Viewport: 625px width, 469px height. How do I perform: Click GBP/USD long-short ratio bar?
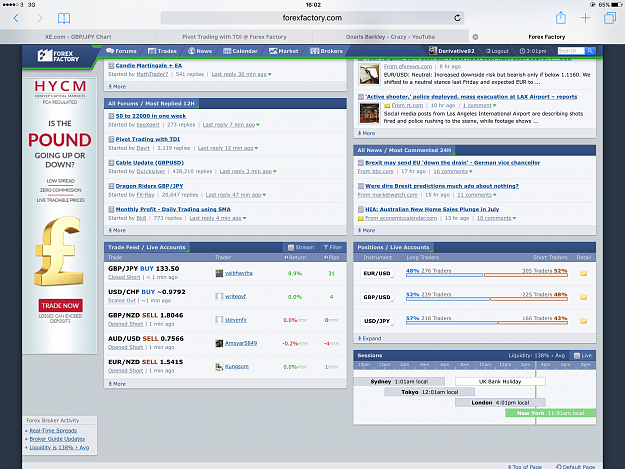click(487, 299)
